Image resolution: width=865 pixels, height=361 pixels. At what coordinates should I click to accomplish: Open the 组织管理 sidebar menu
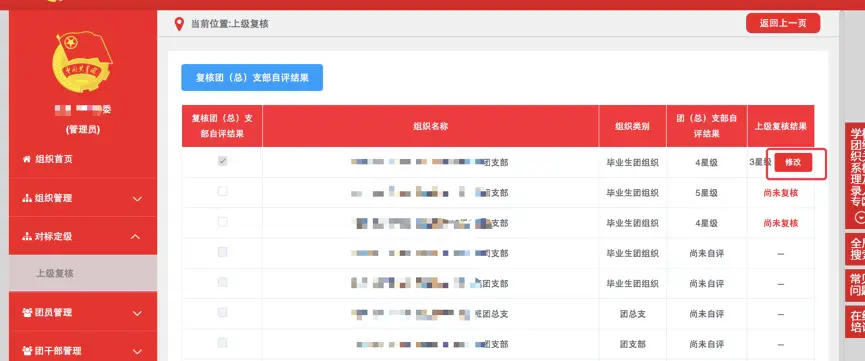83,198
